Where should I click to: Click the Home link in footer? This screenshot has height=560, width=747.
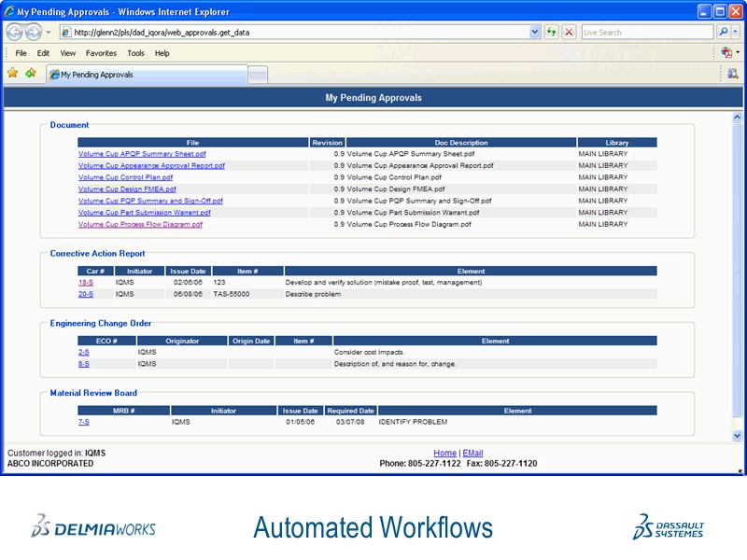444,453
